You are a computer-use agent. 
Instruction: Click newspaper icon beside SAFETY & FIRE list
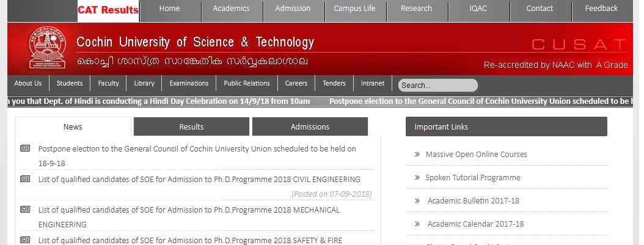[25, 240]
